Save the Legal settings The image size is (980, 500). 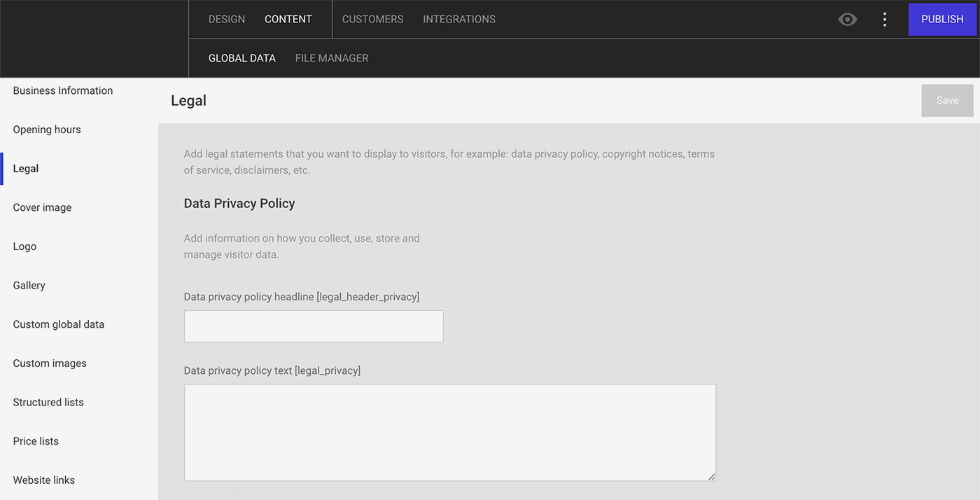(x=947, y=101)
